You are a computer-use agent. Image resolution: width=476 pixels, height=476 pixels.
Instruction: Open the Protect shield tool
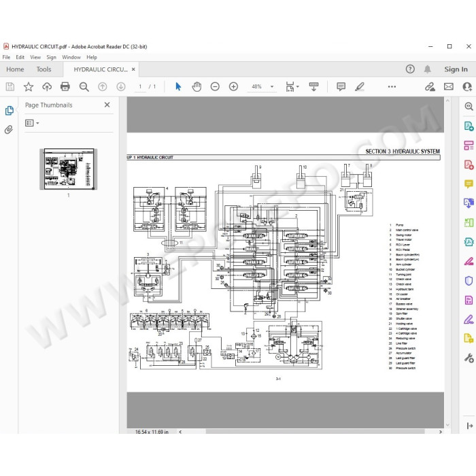[469, 280]
